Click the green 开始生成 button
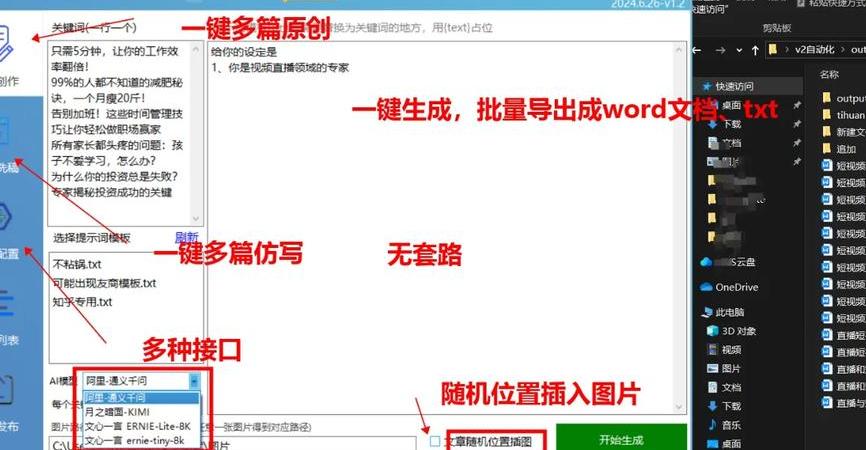Image resolution: width=866 pixels, height=450 pixels. point(621,438)
